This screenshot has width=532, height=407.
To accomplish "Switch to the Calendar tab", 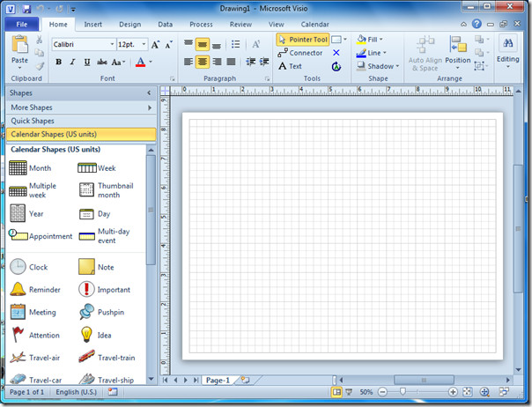I will click(314, 25).
